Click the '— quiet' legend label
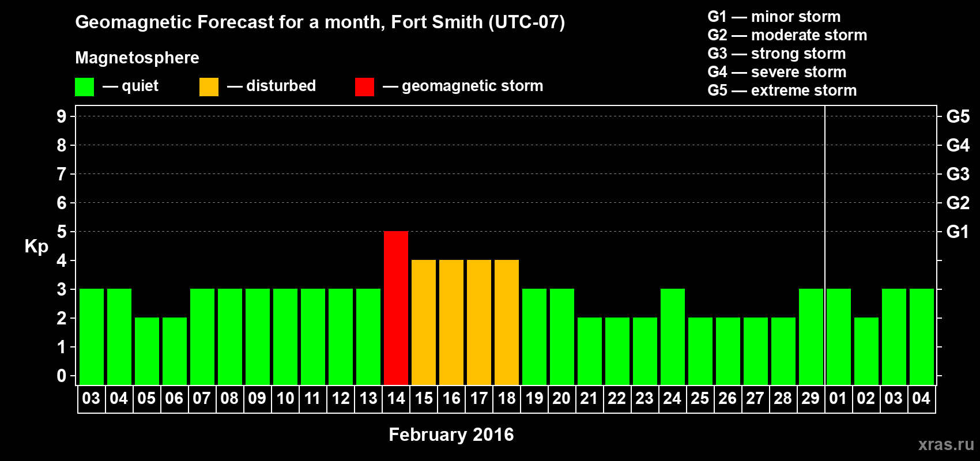This screenshot has height=461, width=980. [130, 86]
